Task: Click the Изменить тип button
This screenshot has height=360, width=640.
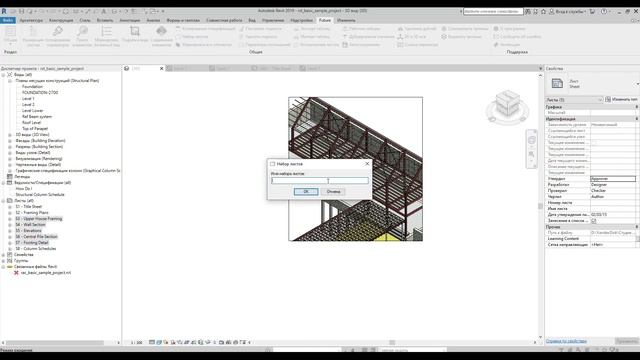Action: (622, 99)
